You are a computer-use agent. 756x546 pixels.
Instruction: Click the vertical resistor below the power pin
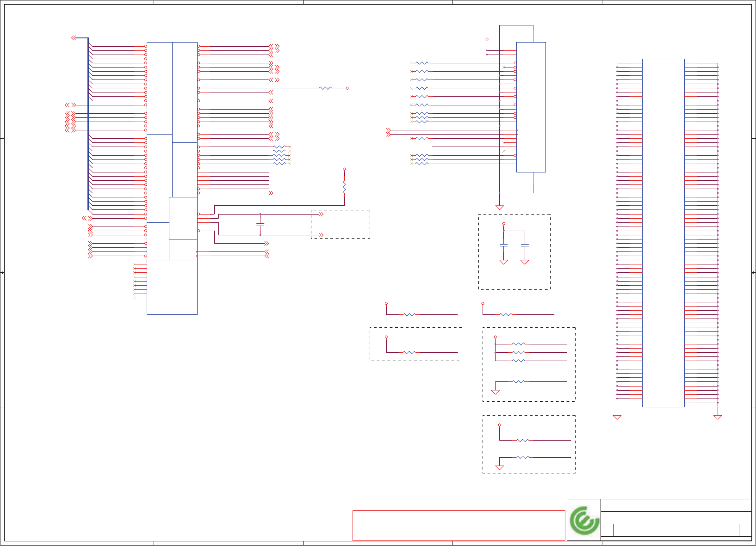344,187
